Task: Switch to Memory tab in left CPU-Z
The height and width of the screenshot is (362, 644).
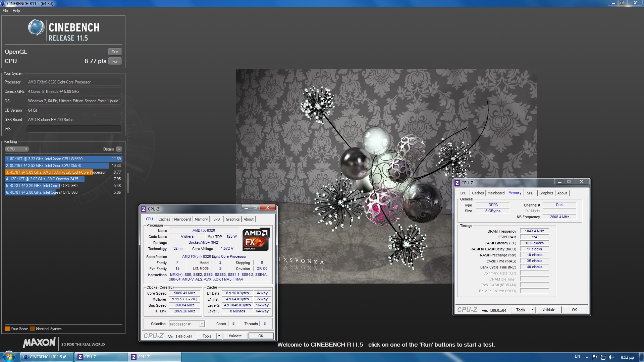Action: [x=201, y=219]
